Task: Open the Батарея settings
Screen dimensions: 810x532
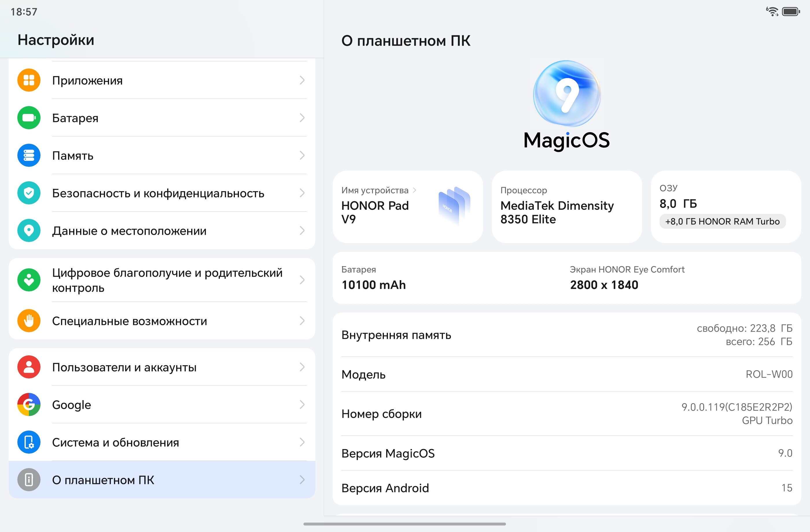Action: (x=162, y=118)
